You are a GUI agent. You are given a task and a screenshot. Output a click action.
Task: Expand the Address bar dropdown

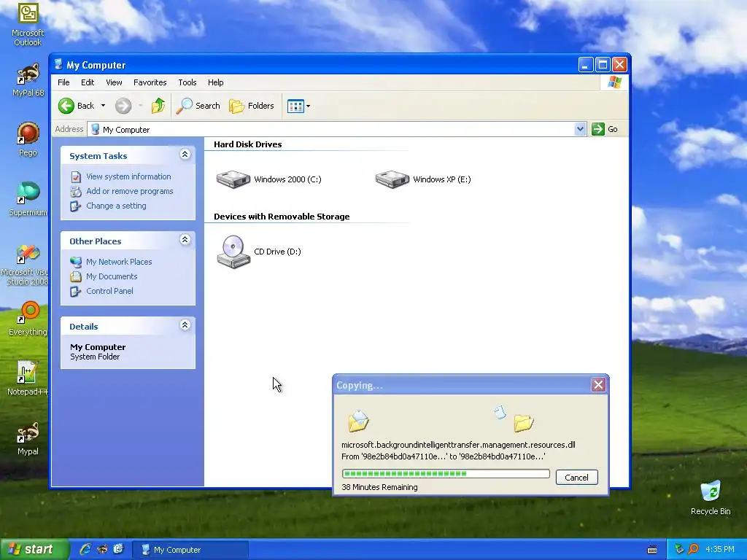580,129
